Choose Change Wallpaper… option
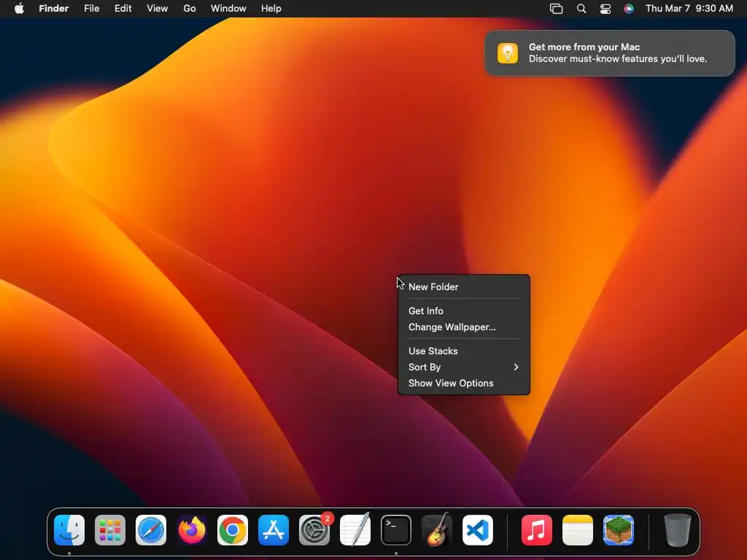 point(463,327)
